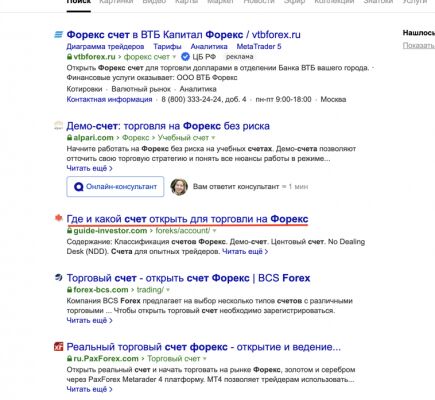Open the Контактная информация link

tap(109, 99)
